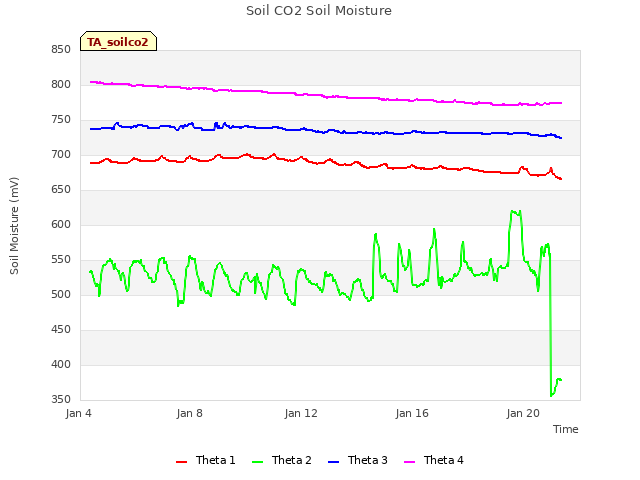Click the Jan 12 x-axis tick label

tap(301, 413)
